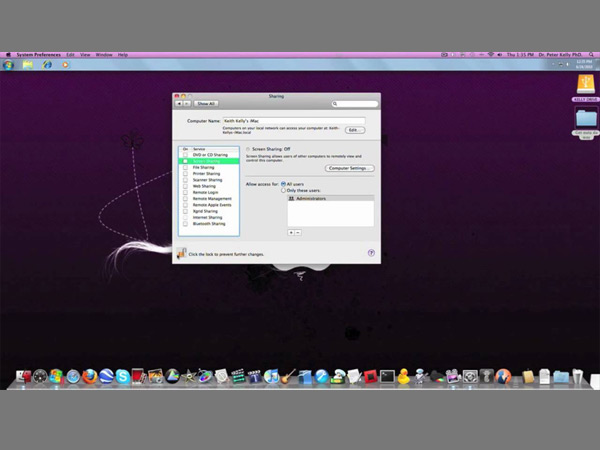Turn on File Sharing checkbox
The width and height of the screenshot is (600, 450).
(x=185, y=168)
